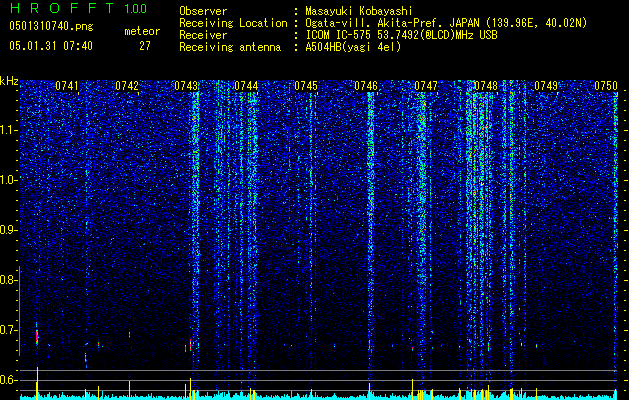The height and width of the screenshot is (400, 629).
Task: Click the 'Receiver' field label
Action: tap(203, 35)
